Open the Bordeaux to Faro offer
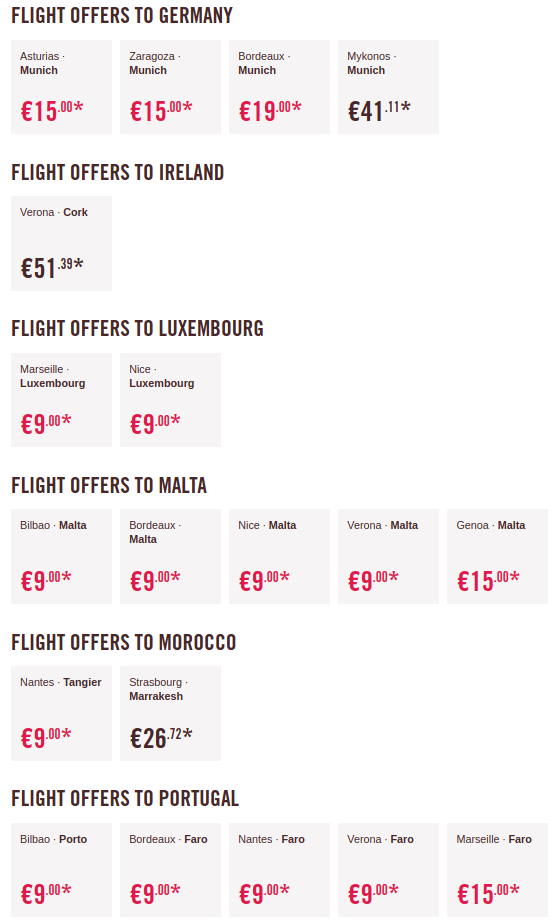Image resolution: width=555 pixels, height=922 pixels. tap(170, 870)
